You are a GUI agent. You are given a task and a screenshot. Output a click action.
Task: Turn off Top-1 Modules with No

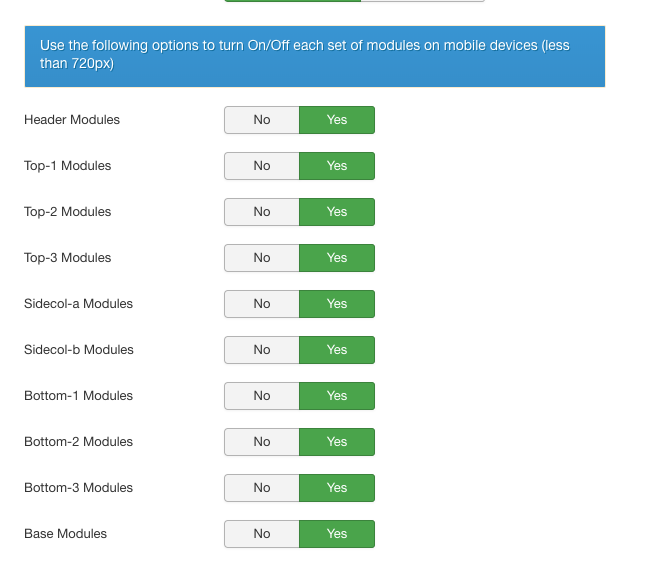(262, 166)
